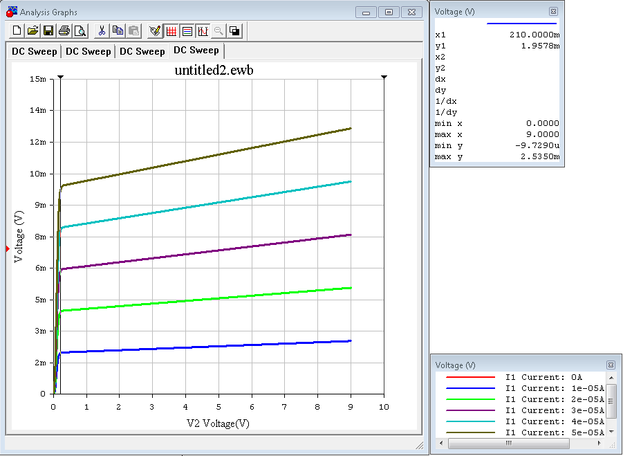This screenshot has height=456, width=623.
Task: Switch to the first DC Sweep tab
Action: [32, 51]
